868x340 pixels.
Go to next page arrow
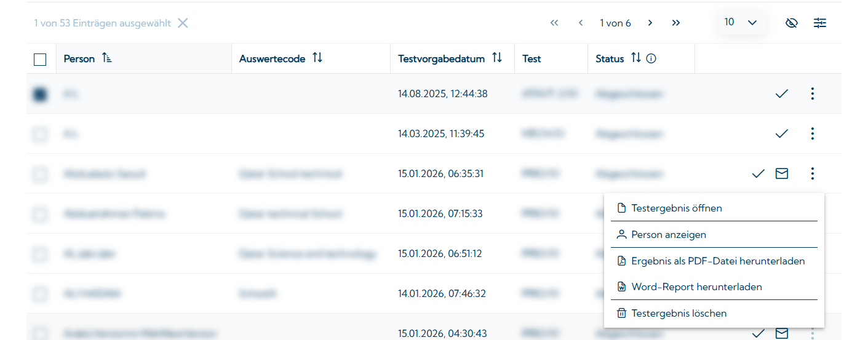click(650, 23)
